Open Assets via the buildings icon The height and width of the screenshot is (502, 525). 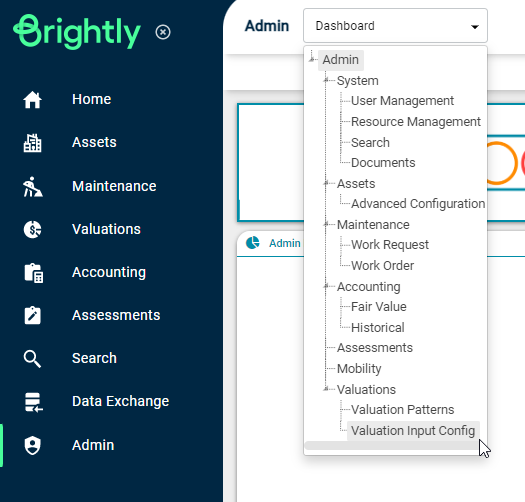pyautogui.click(x=32, y=143)
